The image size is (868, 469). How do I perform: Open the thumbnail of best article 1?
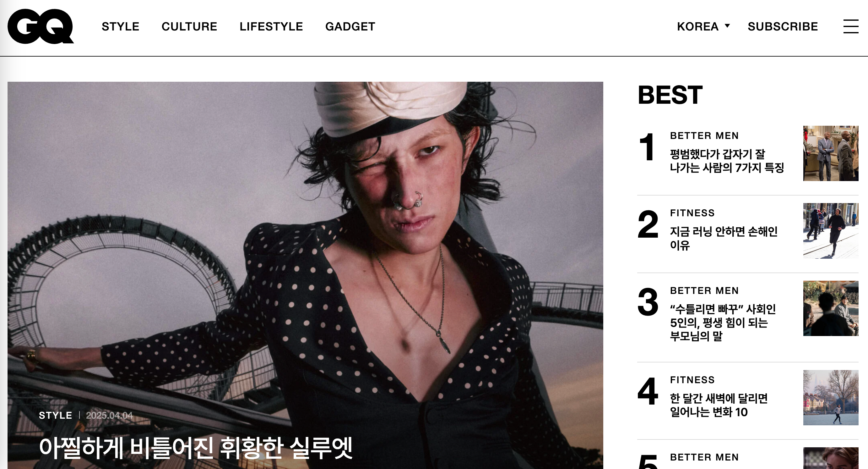(831, 153)
